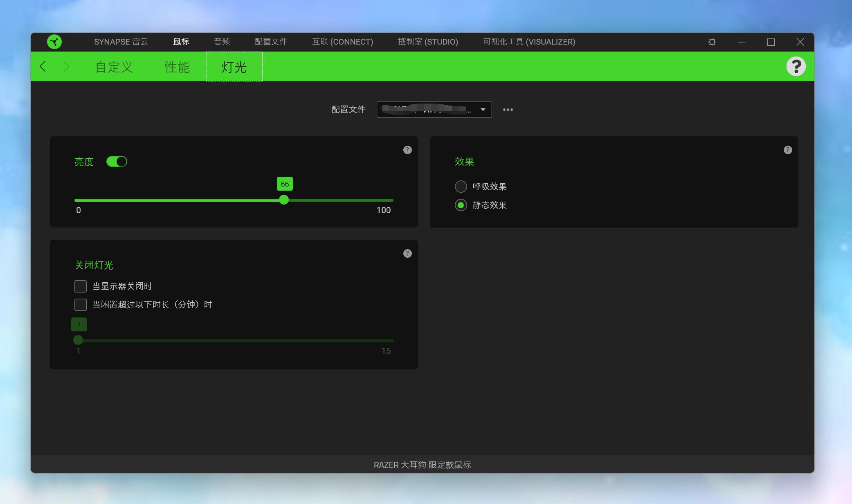
Task: Click the forward navigation arrow
Action: (66, 66)
